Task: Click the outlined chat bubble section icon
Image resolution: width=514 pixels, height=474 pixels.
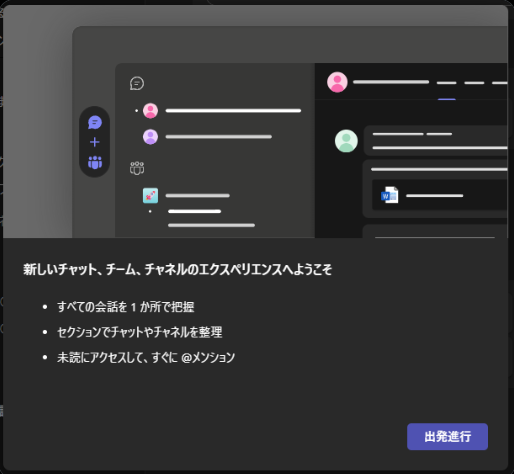Action: click(x=137, y=83)
